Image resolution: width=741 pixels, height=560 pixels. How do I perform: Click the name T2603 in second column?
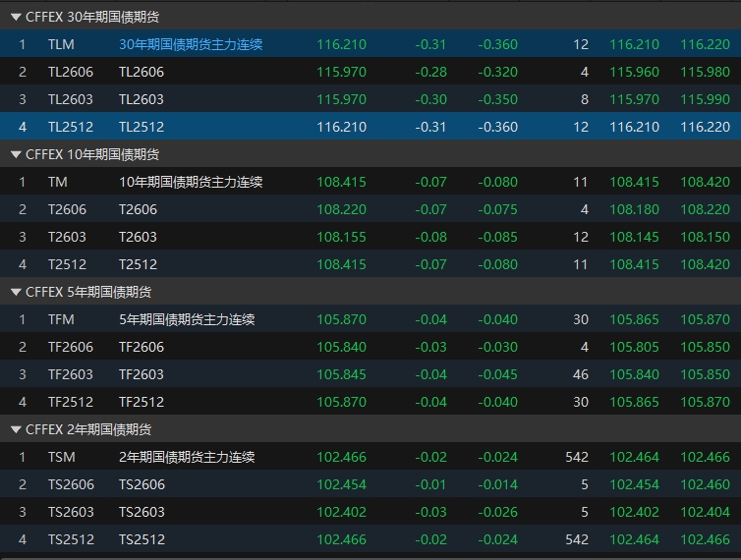[x=138, y=237]
